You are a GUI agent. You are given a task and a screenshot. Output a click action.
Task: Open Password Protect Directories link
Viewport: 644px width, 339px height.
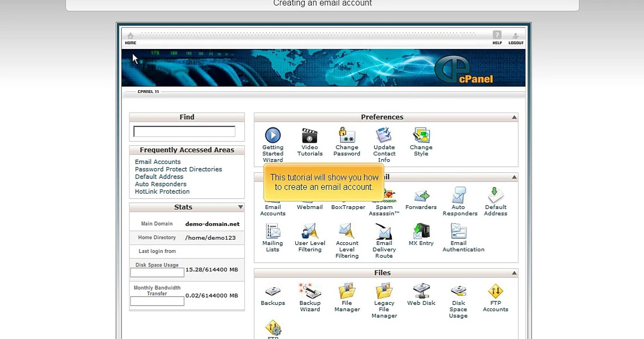[178, 169]
